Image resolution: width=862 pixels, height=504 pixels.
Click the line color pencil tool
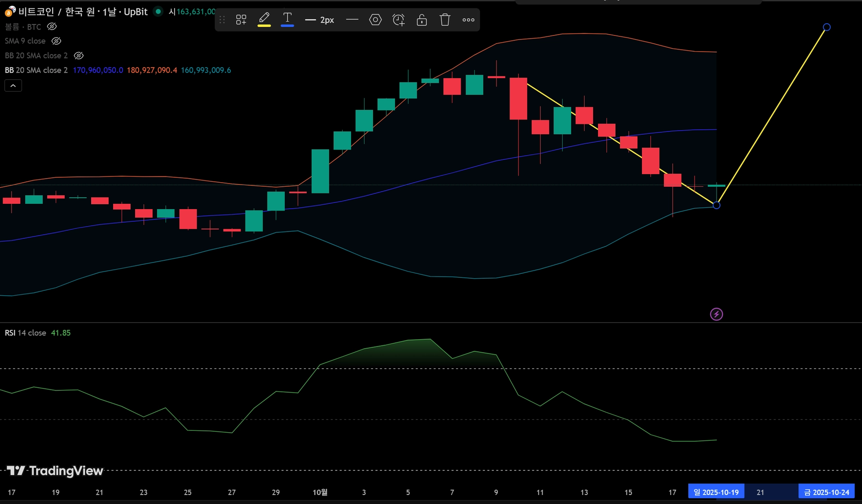[264, 19]
